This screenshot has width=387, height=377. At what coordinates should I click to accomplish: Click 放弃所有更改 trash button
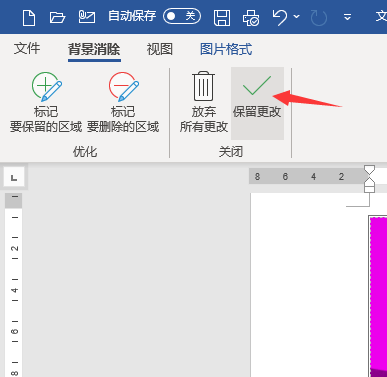point(204,103)
